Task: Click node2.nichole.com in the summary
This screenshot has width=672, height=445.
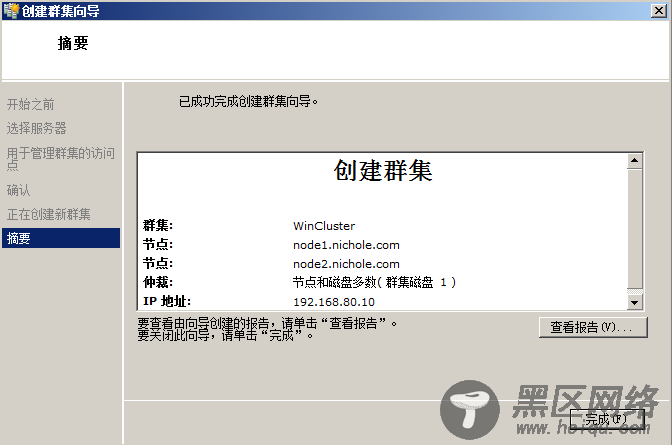Action: click(x=346, y=264)
